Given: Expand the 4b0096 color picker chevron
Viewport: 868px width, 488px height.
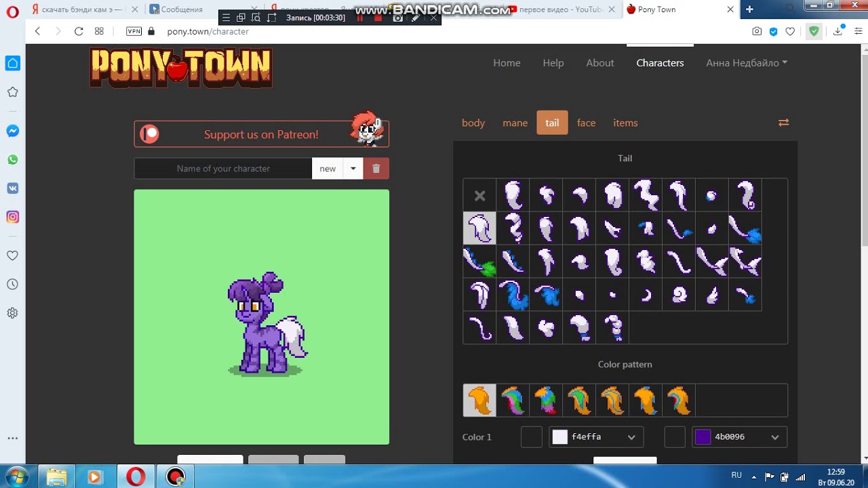Looking at the screenshot, I should pyautogui.click(x=775, y=437).
